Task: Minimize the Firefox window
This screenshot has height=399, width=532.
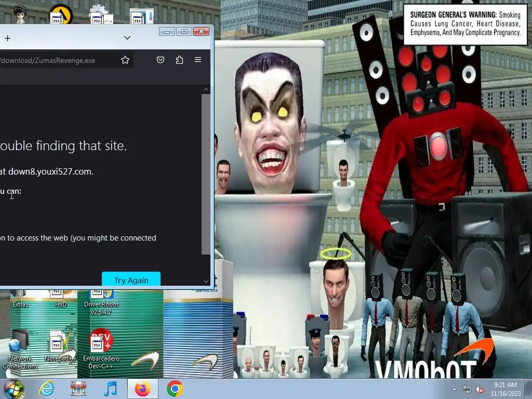Action: [167, 32]
